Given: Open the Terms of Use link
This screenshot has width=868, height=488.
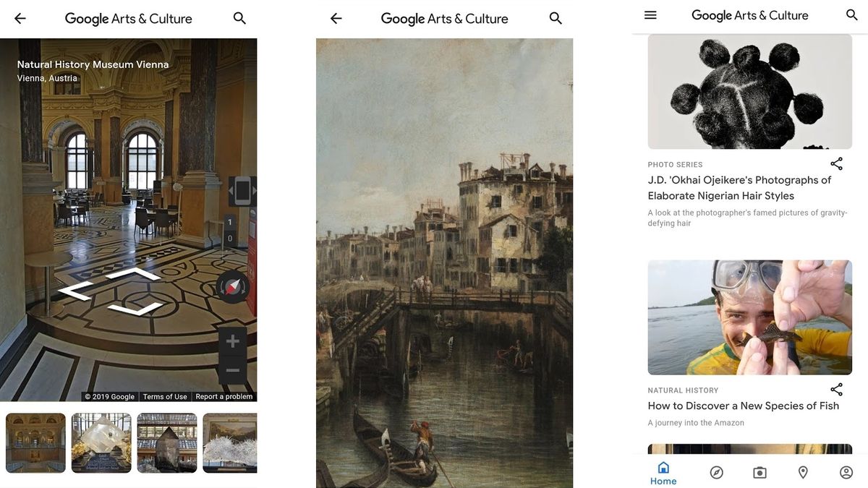Looking at the screenshot, I should (x=164, y=396).
